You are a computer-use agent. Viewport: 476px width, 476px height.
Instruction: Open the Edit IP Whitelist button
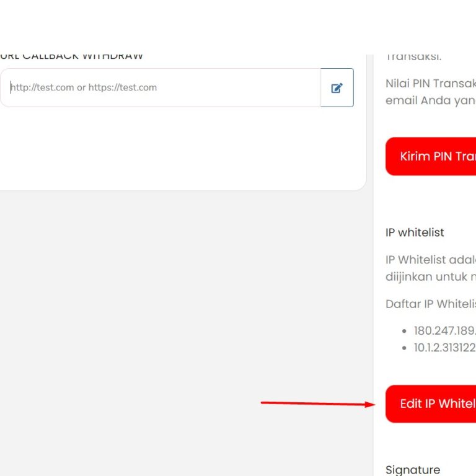coord(431,404)
